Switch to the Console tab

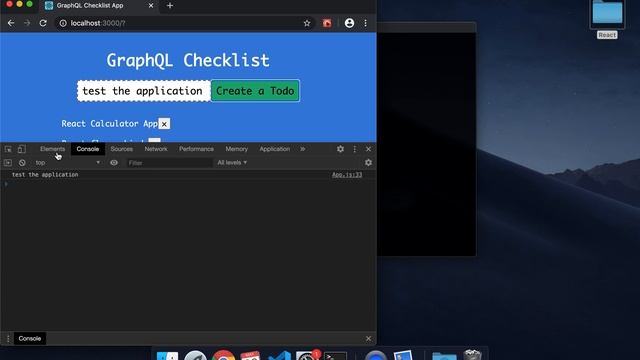tap(88, 149)
